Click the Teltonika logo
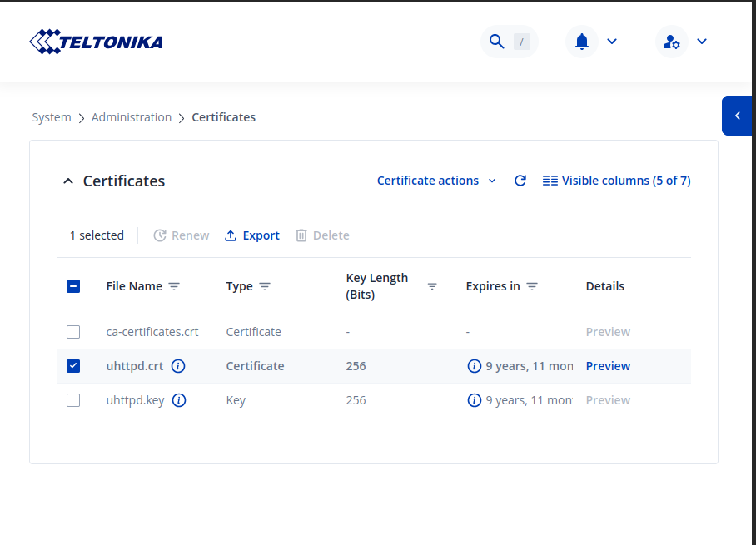The height and width of the screenshot is (545, 756). point(96,42)
